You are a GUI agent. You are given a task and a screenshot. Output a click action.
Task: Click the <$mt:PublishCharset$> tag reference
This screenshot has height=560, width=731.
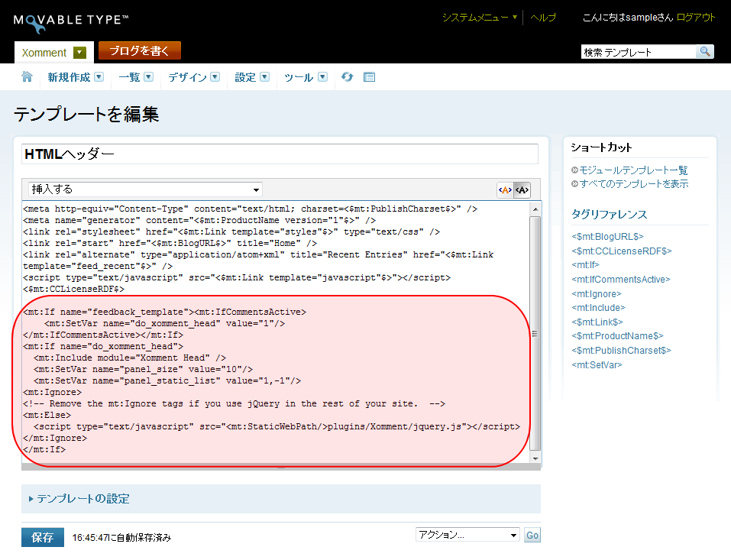[x=621, y=351]
